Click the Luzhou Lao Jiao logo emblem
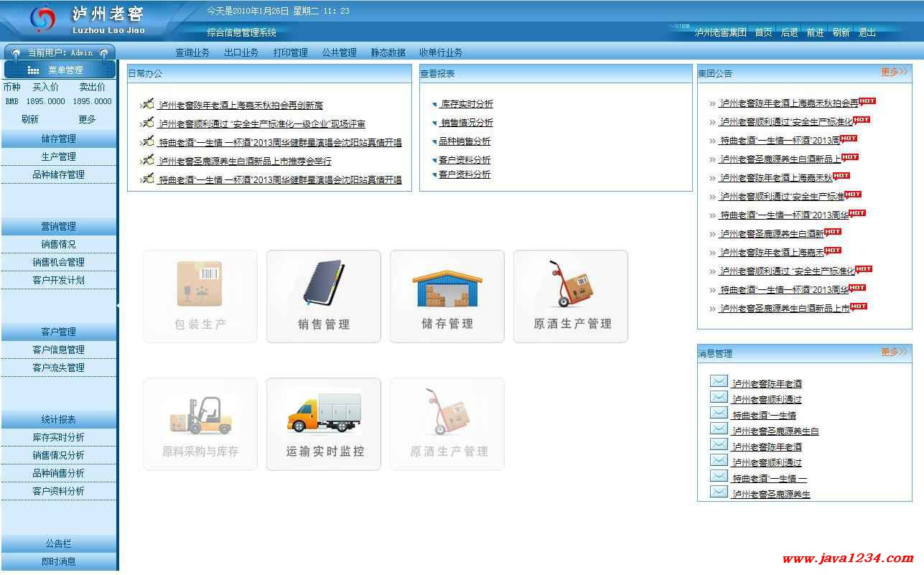Image resolution: width=924 pixels, height=575 pixels. tap(42, 19)
